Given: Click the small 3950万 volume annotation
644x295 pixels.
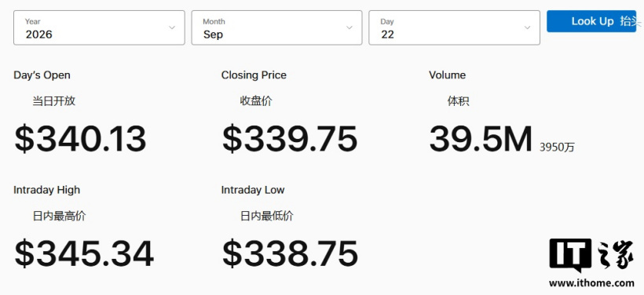Looking at the screenshot, I should (557, 147).
